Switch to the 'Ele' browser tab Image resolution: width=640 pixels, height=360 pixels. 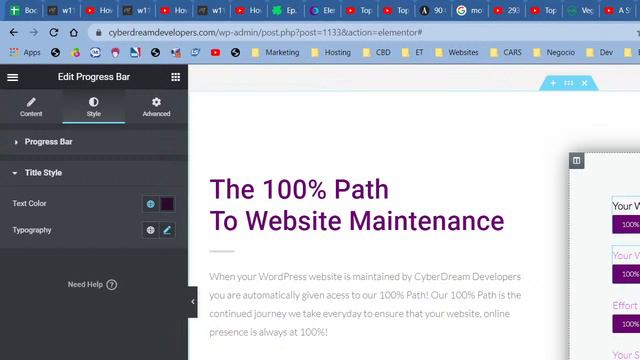(322, 11)
